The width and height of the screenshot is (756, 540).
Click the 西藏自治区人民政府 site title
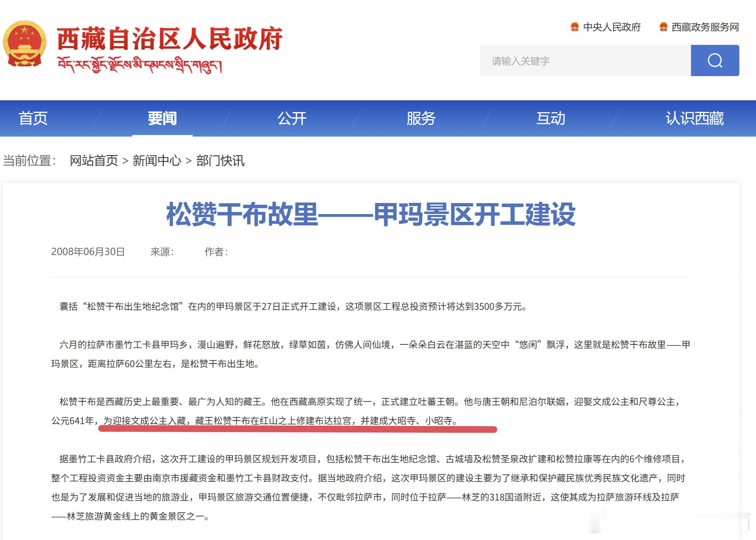(170, 39)
